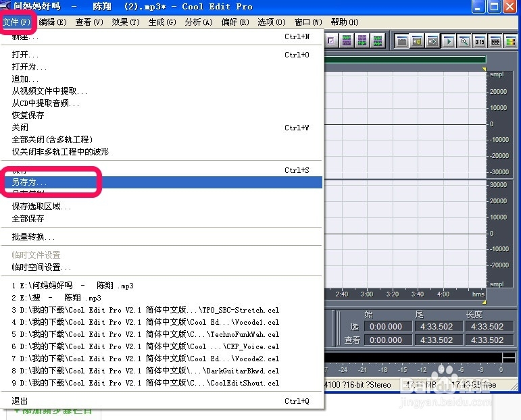Open the 分析(A) menu
This screenshot has width=521, height=420.
[x=199, y=22]
